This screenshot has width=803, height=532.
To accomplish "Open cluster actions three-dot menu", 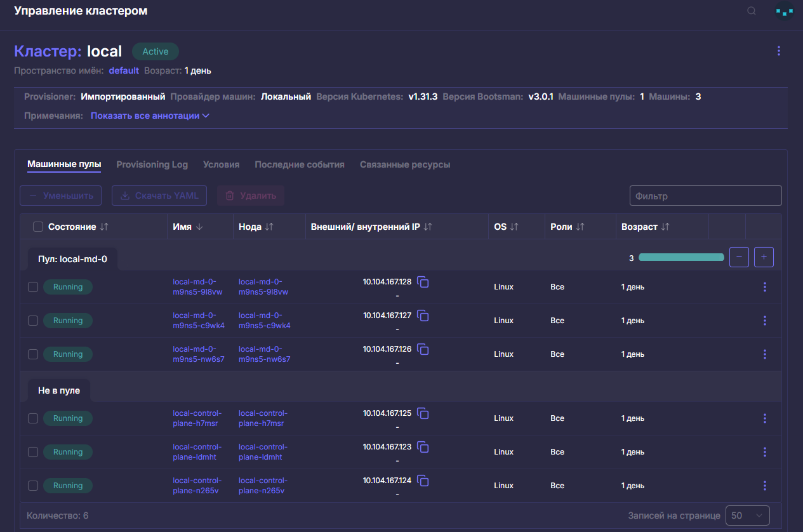I will 779,51.
